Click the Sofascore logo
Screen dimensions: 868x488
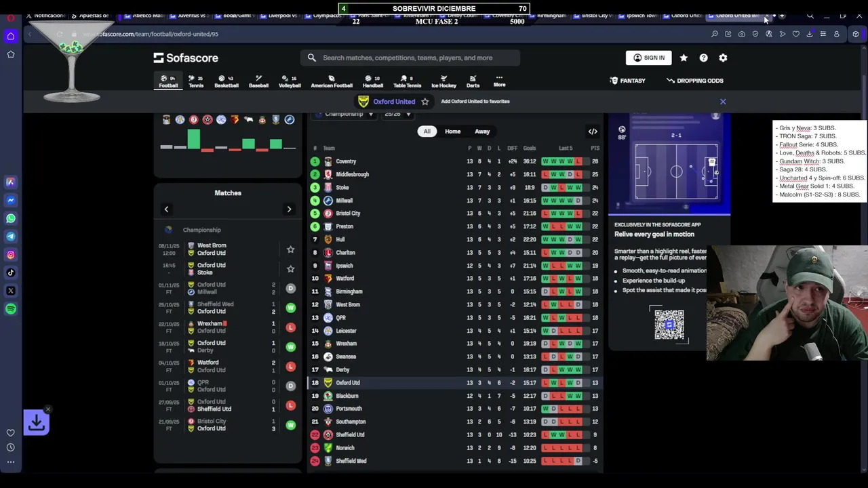tap(185, 58)
